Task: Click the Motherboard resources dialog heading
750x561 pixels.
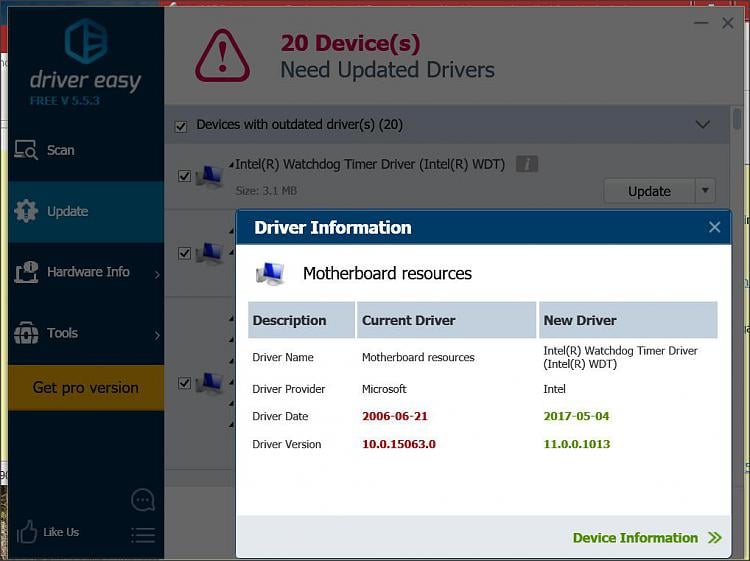Action: point(387,274)
